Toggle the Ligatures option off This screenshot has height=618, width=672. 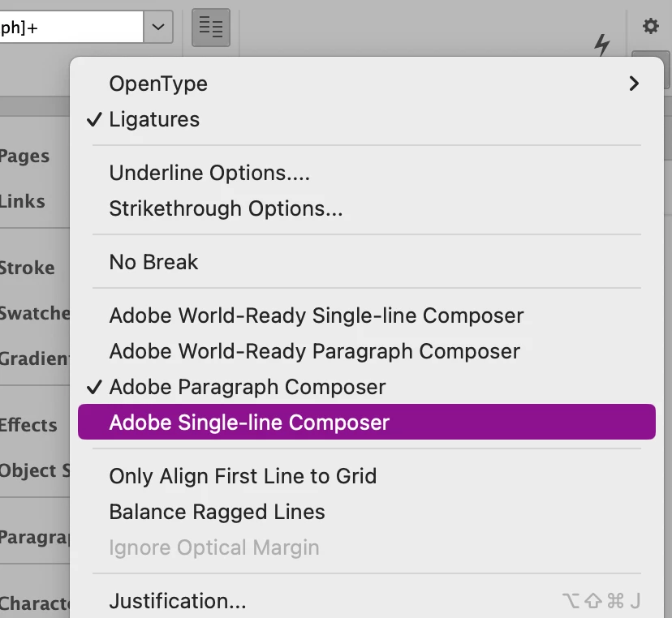(154, 119)
